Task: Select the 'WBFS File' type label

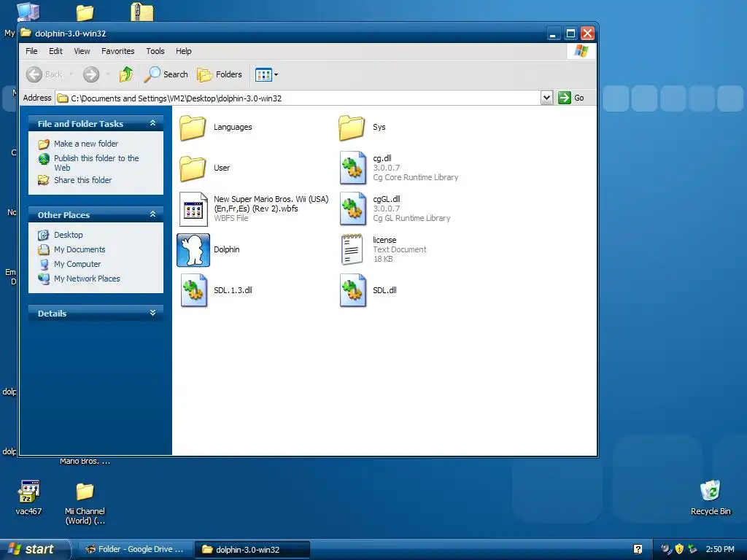Action: (x=231, y=218)
